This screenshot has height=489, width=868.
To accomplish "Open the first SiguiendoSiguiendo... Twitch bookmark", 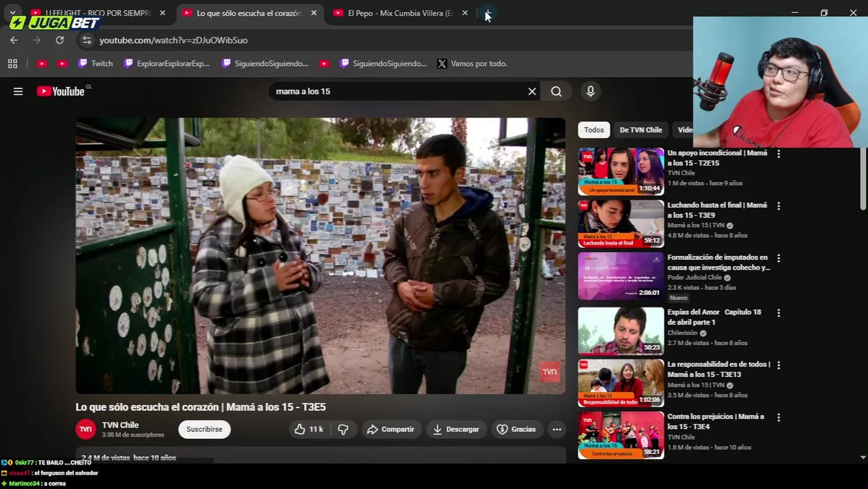I will 265,63.
